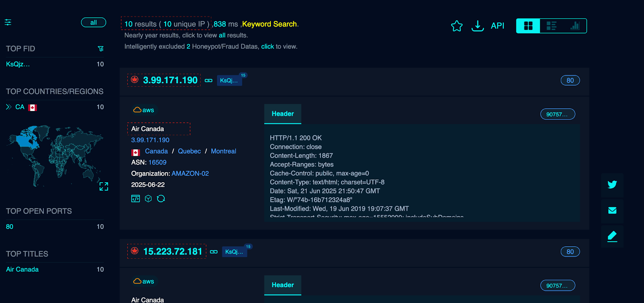The height and width of the screenshot is (303, 644).
Task: Select the KsQj… tag for 15.223.72.181
Action: [x=234, y=252]
